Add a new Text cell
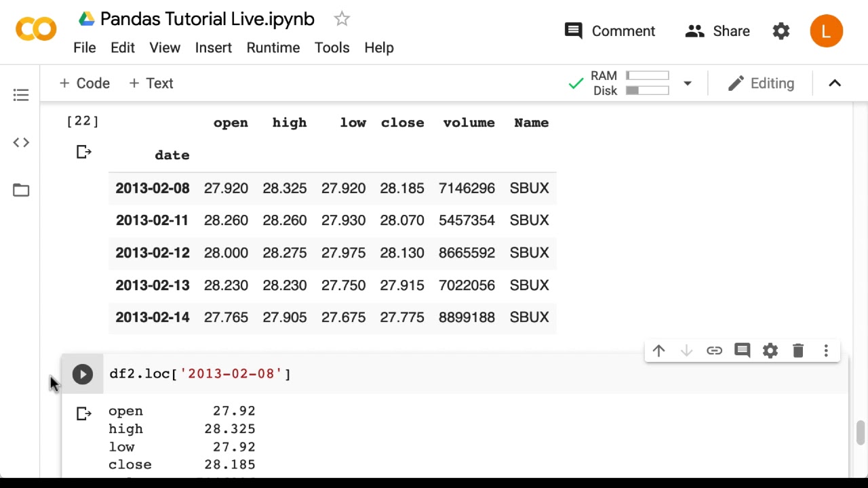The image size is (868, 488). point(151,83)
